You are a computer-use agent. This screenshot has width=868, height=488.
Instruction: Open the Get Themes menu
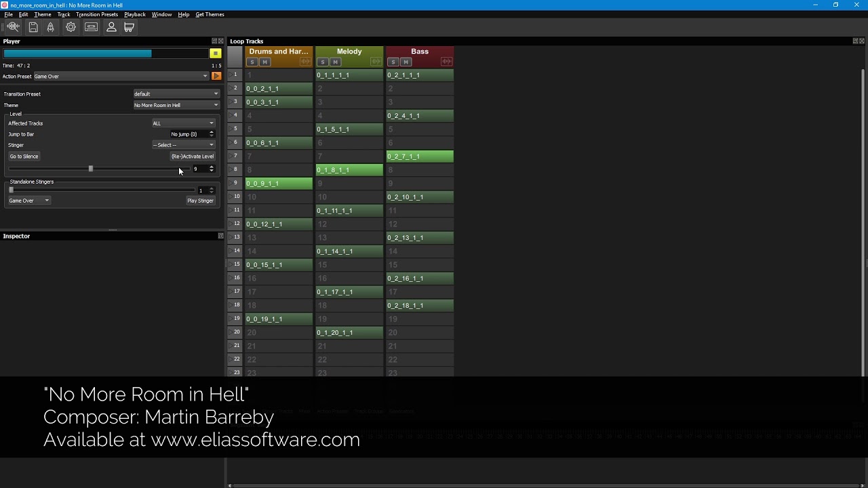coord(210,14)
